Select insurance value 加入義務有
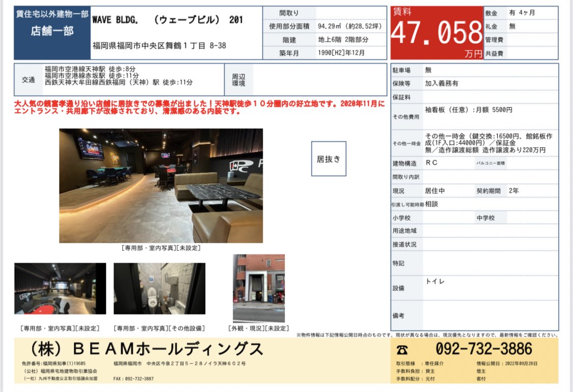 [442, 83]
